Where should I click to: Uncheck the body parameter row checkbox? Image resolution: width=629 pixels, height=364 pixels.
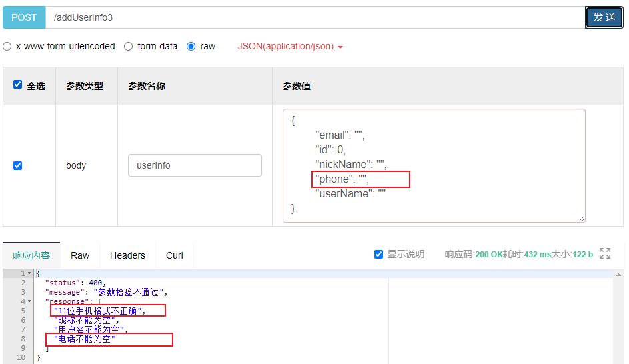point(18,165)
